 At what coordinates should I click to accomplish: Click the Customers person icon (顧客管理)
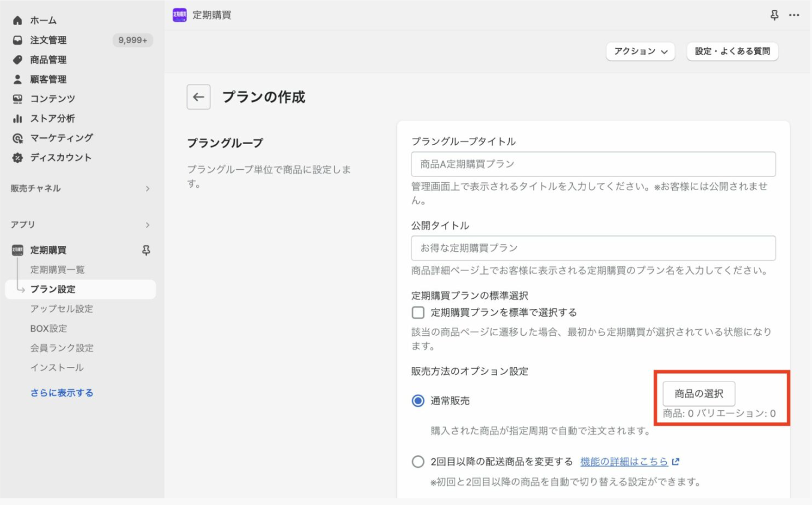(17, 79)
